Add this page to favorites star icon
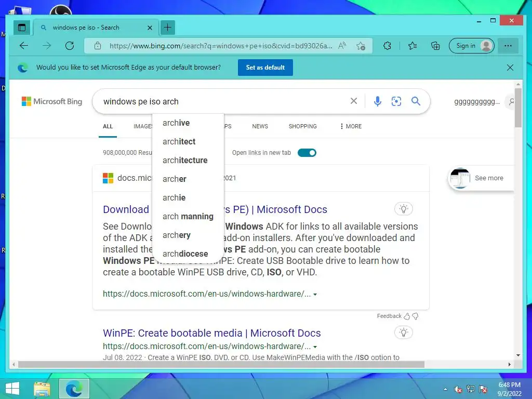This screenshot has width=532, height=399. pyautogui.click(x=361, y=46)
